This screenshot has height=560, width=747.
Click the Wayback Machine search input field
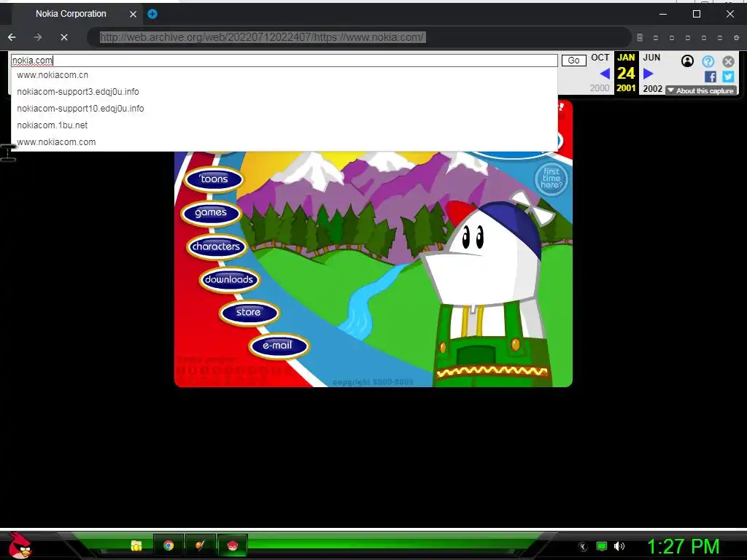point(285,61)
